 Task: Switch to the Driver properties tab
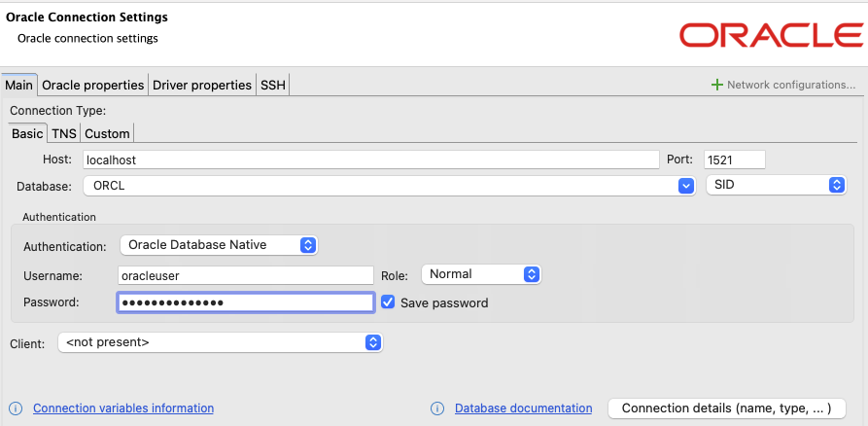(202, 86)
